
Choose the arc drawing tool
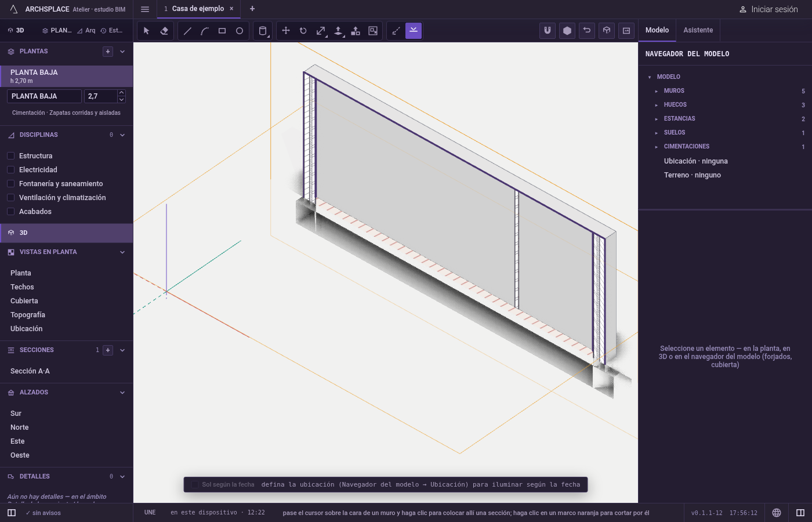click(205, 31)
